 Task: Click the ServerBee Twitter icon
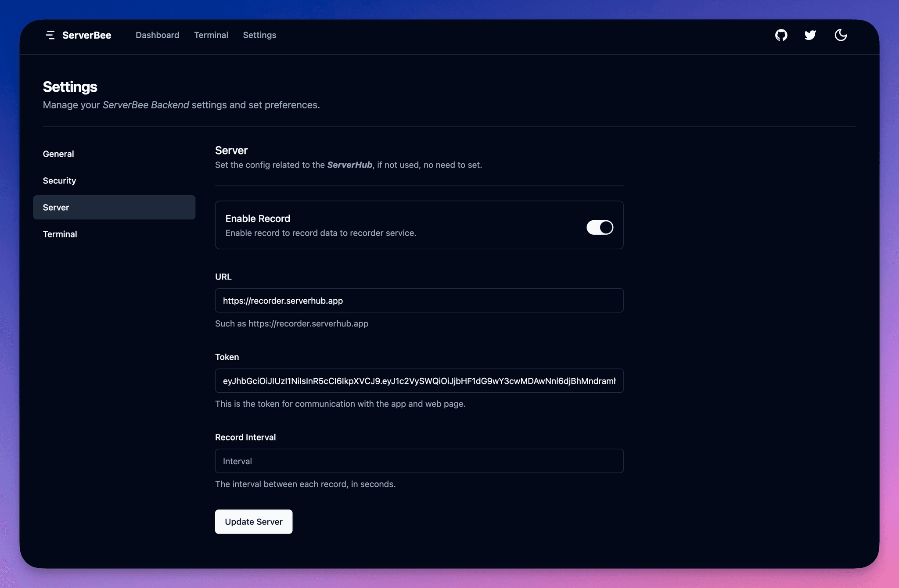click(x=810, y=34)
